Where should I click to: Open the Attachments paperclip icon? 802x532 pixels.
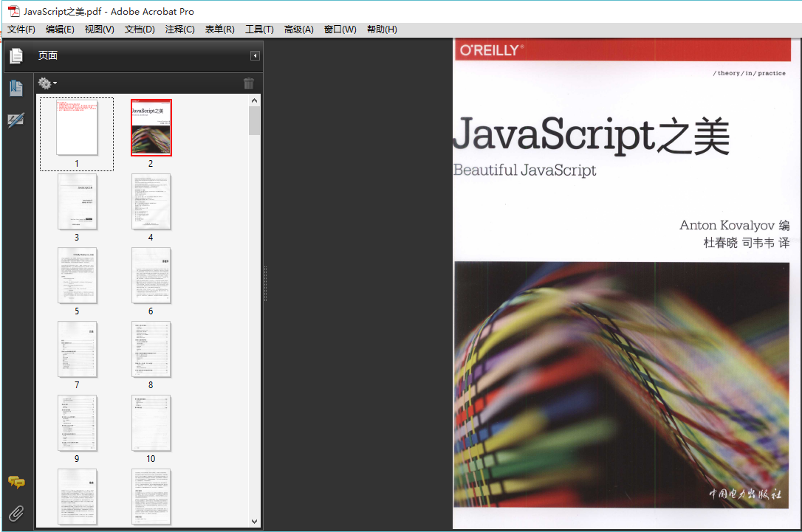(16, 513)
